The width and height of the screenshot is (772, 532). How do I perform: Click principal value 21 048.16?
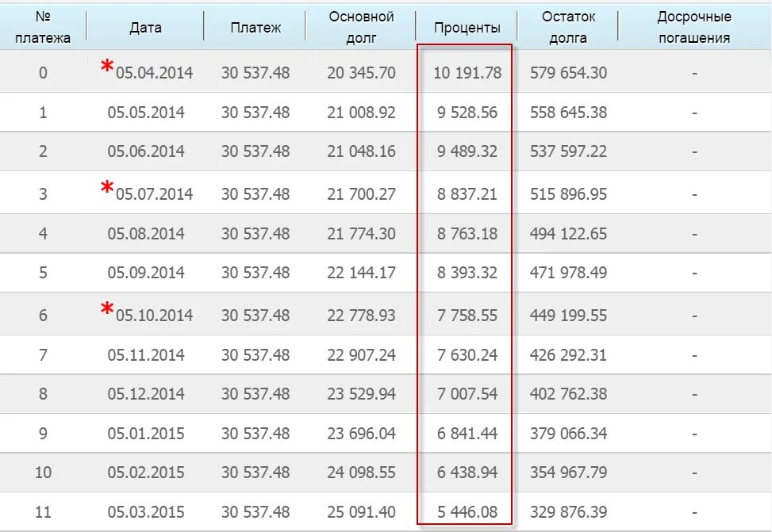point(361,151)
